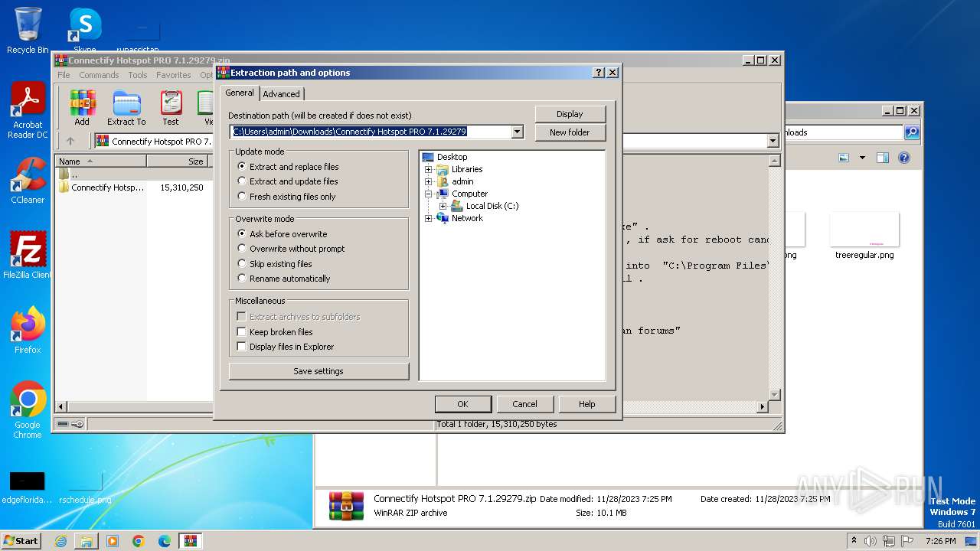Select Extract and replace files
Screen dimensions: 980x551
(x=288, y=167)
